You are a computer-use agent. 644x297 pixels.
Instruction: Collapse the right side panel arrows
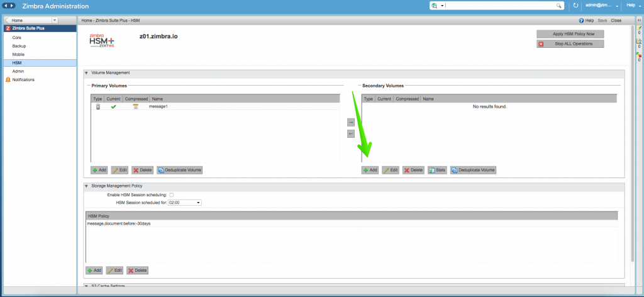(x=639, y=20)
